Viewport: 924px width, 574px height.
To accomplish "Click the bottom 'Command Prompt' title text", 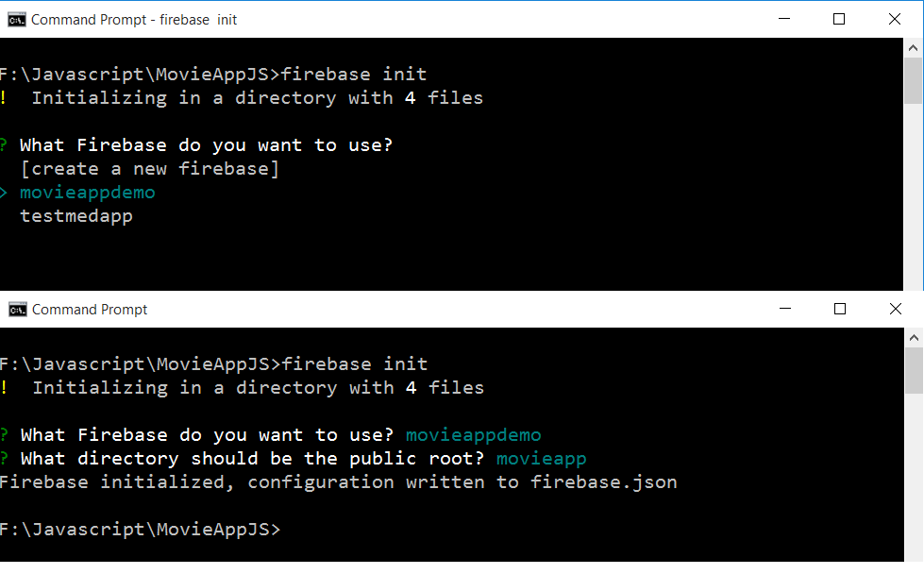I will point(90,310).
